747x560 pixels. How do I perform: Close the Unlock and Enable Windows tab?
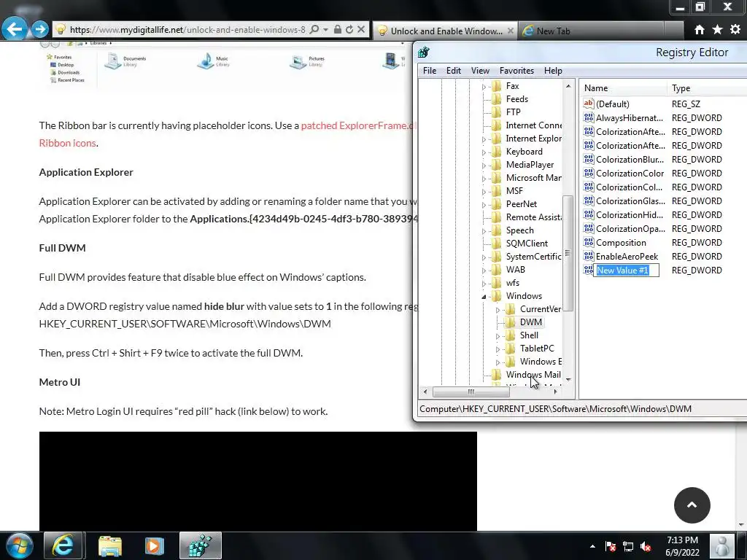[x=511, y=31]
